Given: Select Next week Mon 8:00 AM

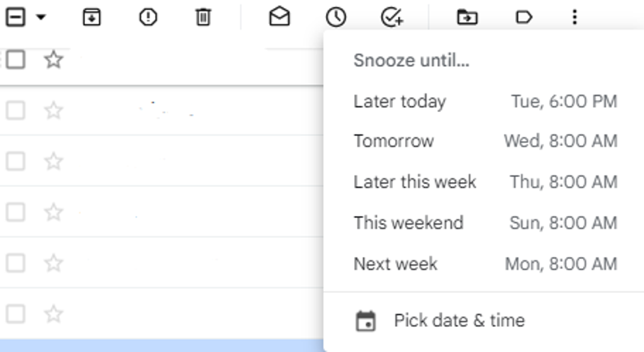Looking at the screenshot, I should pos(484,264).
